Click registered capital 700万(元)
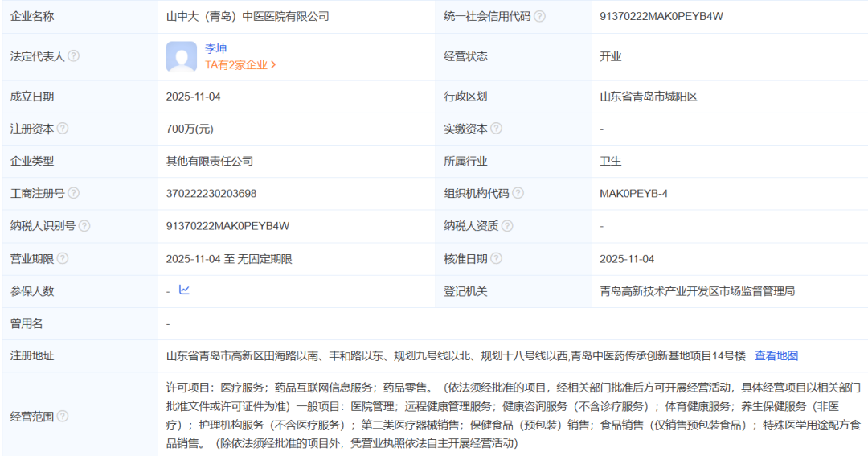This screenshot has width=868, height=456. (x=190, y=129)
